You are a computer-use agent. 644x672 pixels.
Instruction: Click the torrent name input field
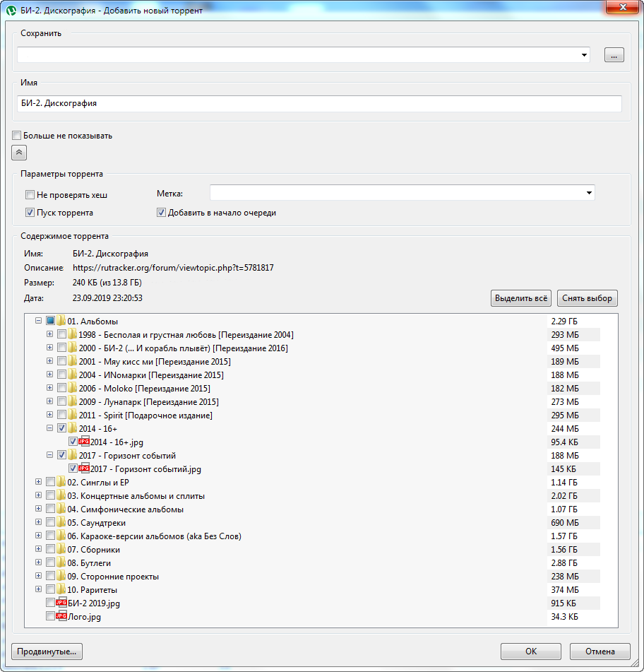319,104
